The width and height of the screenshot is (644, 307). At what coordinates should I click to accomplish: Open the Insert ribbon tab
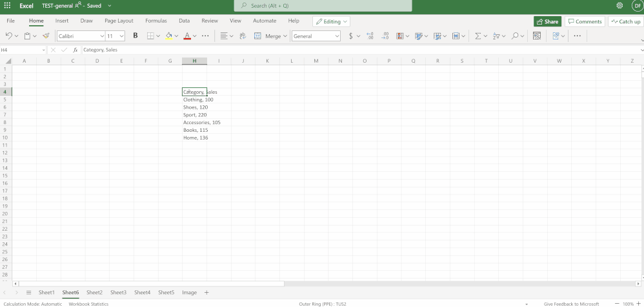pyautogui.click(x=62, y=21)
